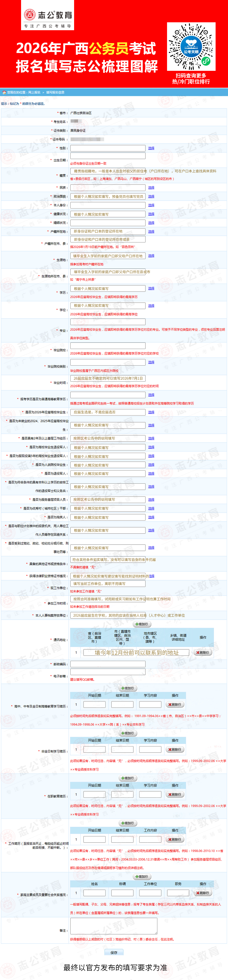
Task: Open the 选择 picker for 民族
Action: [x=151, y=187]
